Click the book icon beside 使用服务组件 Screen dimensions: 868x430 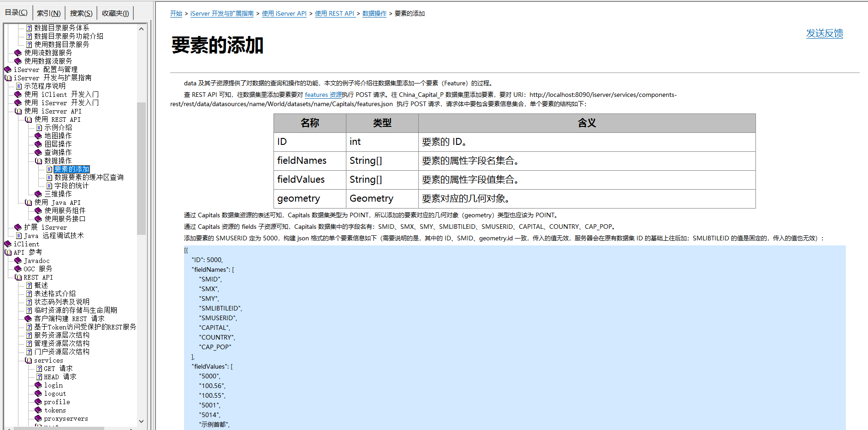click(39, 211)
